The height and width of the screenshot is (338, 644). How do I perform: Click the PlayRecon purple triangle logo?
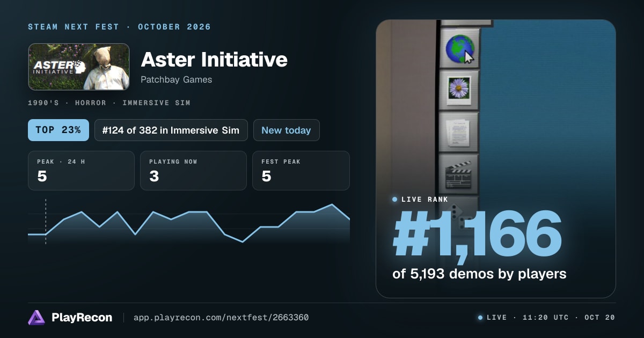point(36,318)
